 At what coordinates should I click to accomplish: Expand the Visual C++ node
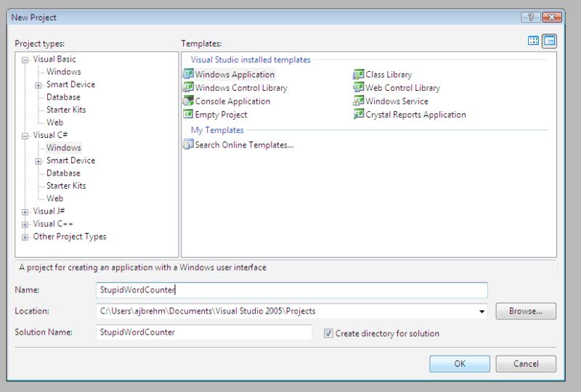click(x=25, y=224)
